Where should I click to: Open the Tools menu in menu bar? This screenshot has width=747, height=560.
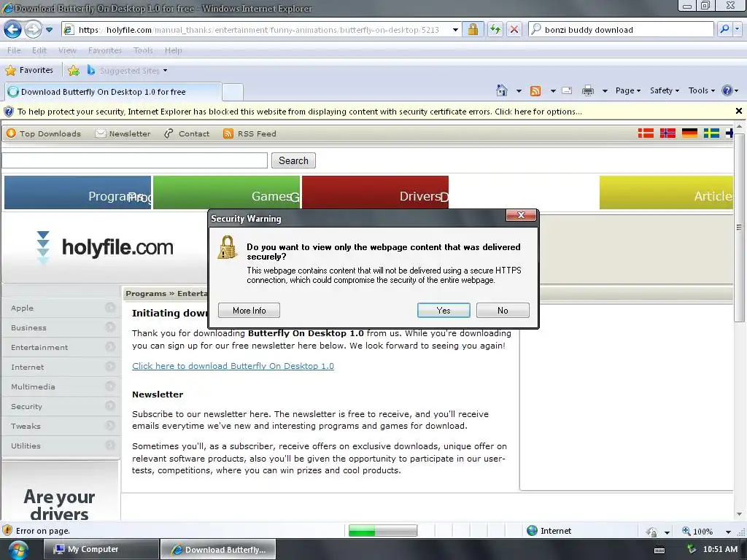(x=143, y=50)
